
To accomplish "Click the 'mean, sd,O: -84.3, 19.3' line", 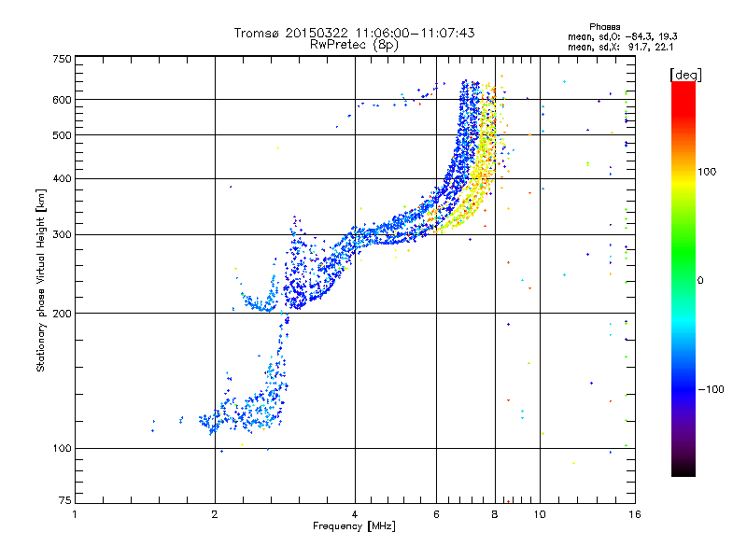I will (623, 36).
